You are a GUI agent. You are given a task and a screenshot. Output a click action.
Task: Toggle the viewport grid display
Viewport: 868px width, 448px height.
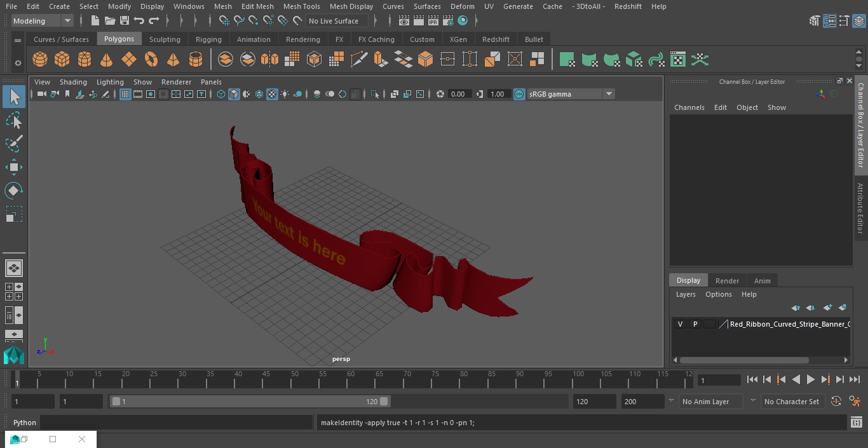pyautogui.click(x=125, y=94)
